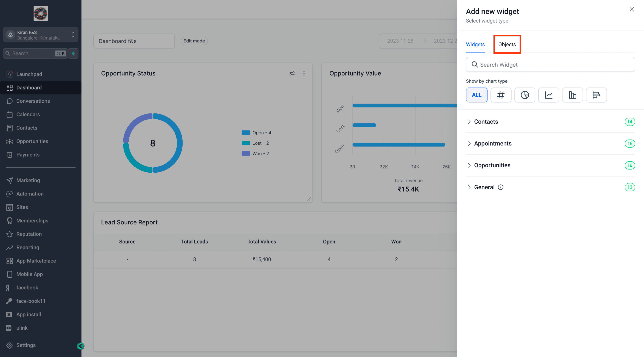Filter widgets by number chart type
Image resolution: width=644 pixels, height=357 pixels.
coord(501,95)
